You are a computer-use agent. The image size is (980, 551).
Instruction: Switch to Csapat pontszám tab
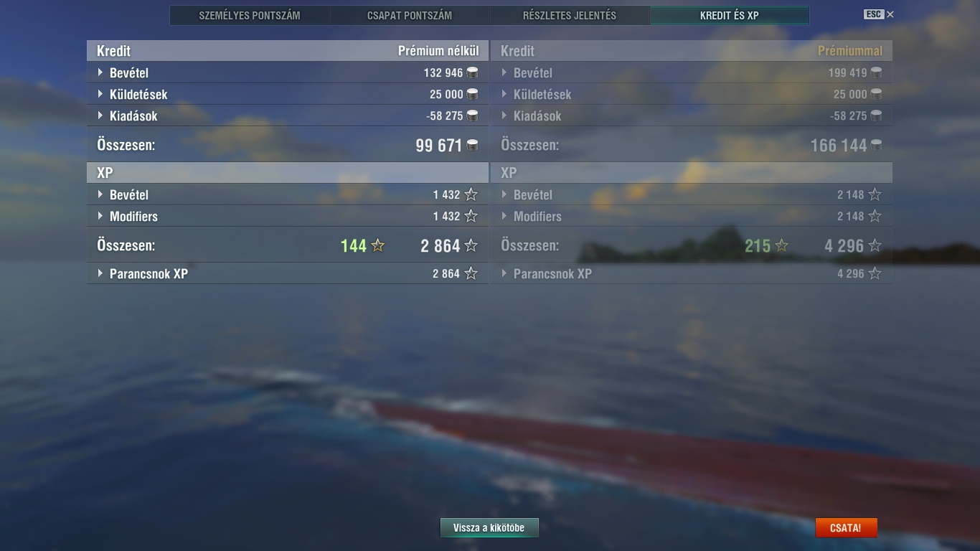point(410,15)
